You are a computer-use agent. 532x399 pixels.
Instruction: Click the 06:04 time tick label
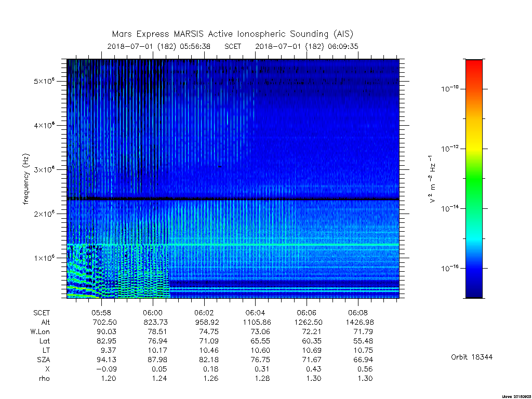click(255, 313)
